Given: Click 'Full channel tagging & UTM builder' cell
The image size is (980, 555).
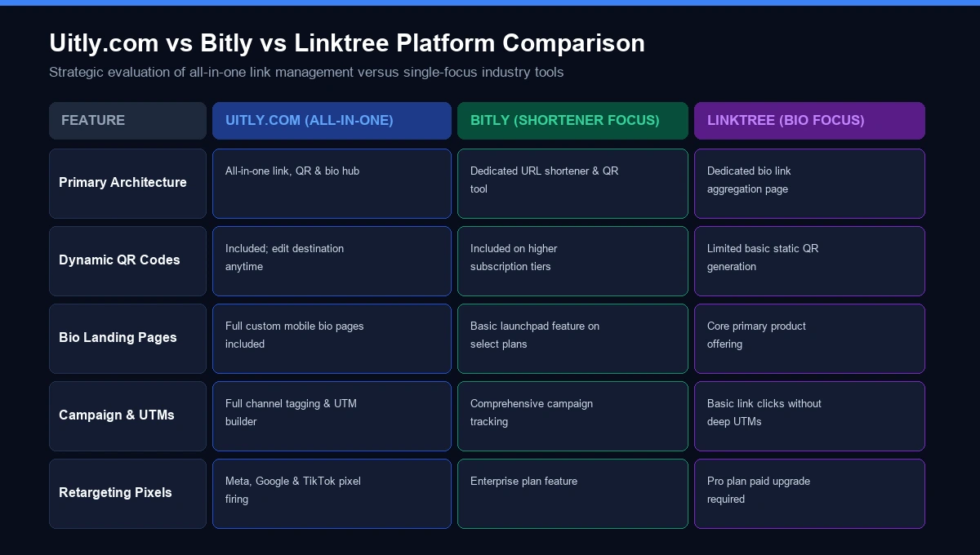Looking at the screenshot, I should tap(332, 416).
